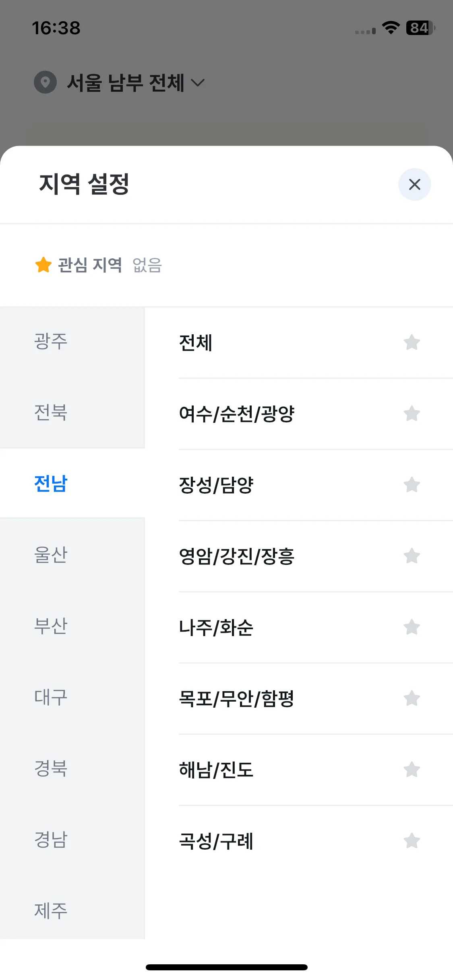This screenshot has height=980, width=453.
Task: Add 해남/진도 to favorites star
Action: (412, 770)
